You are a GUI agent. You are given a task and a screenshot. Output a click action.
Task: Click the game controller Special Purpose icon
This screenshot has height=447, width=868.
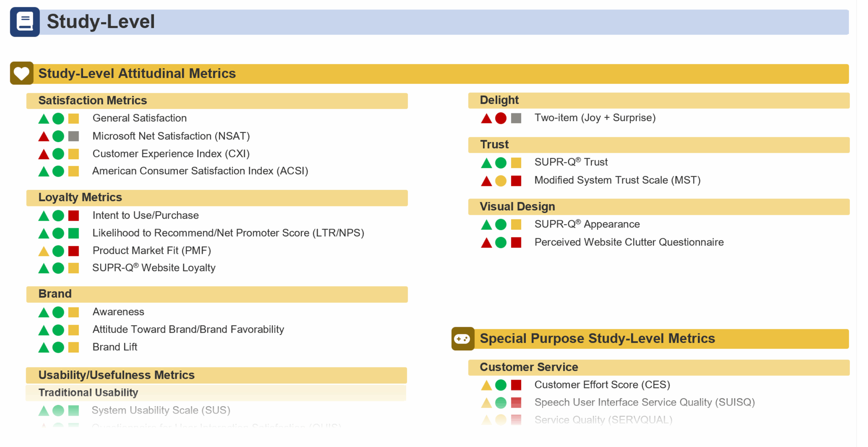[462, 339]
